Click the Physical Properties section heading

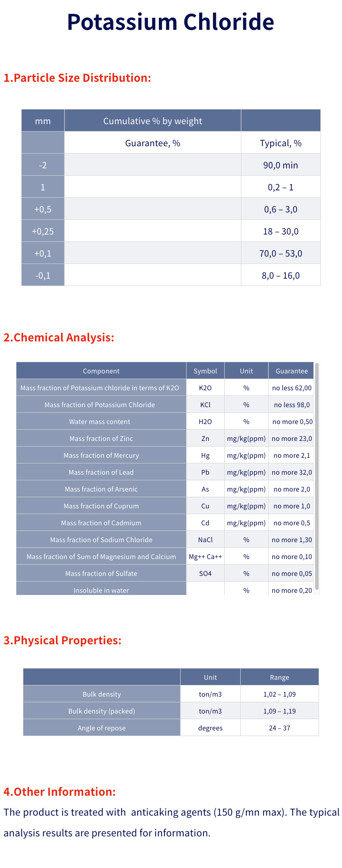(x=62, y=640)
